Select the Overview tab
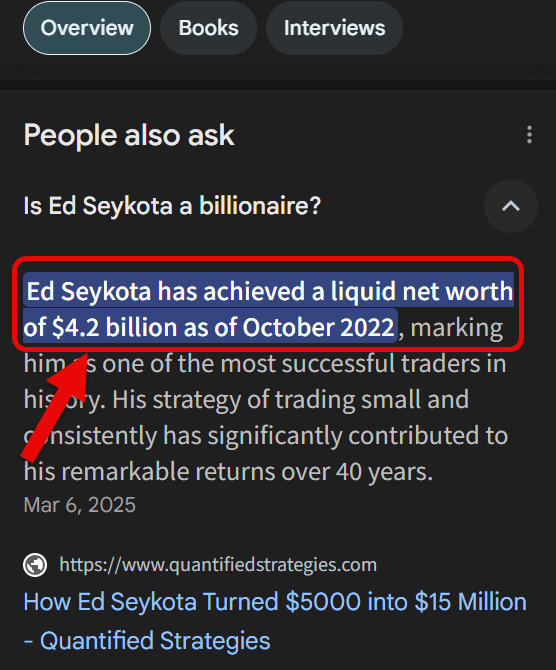Screen dimensions: 556x670 [87, 28]
